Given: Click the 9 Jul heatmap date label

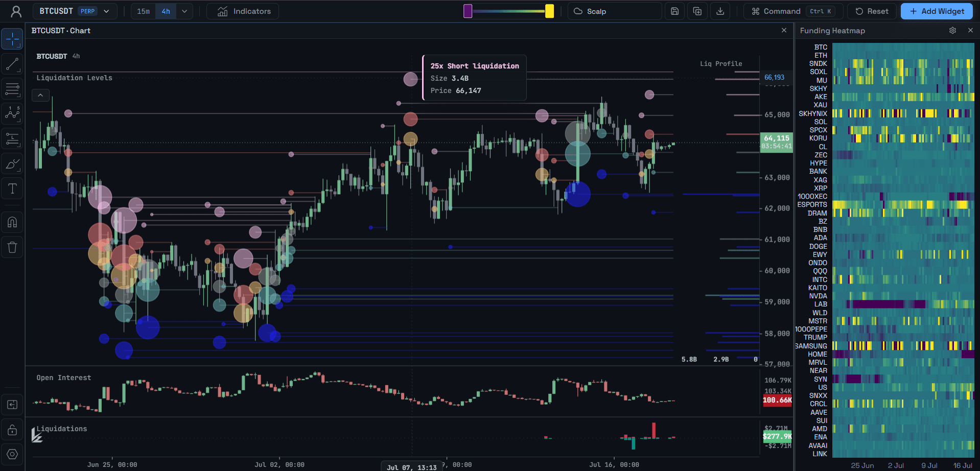Looking at the screenshot, I should (929, 465).
